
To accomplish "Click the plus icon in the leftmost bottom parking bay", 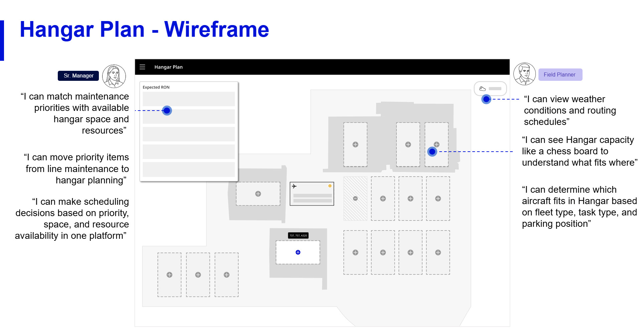I will 169,275.
